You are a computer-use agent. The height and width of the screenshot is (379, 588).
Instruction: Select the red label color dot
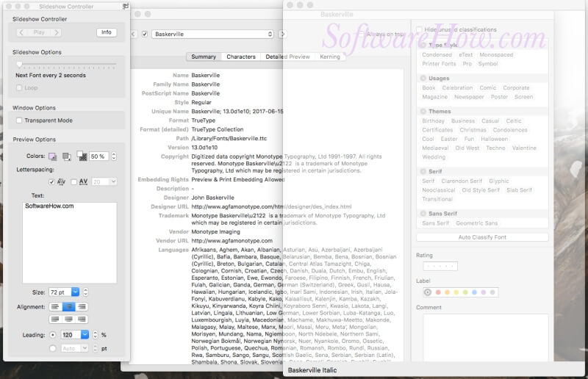[x=438, y=292]
